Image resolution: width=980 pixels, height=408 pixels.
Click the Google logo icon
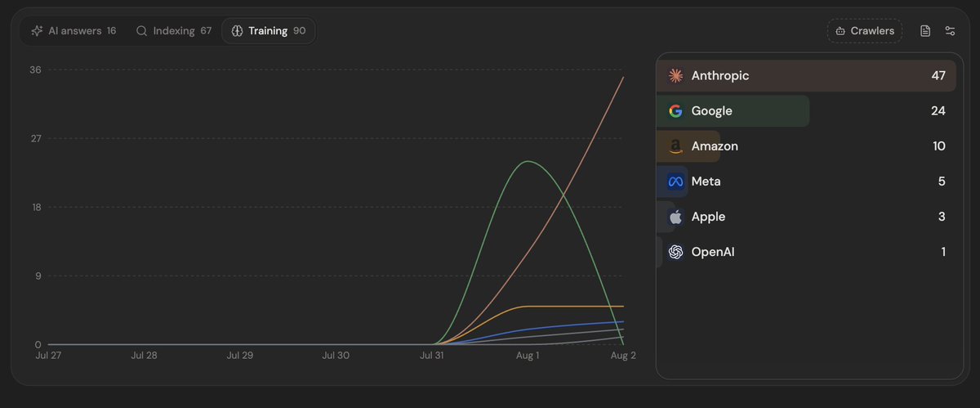coord(675,111)
